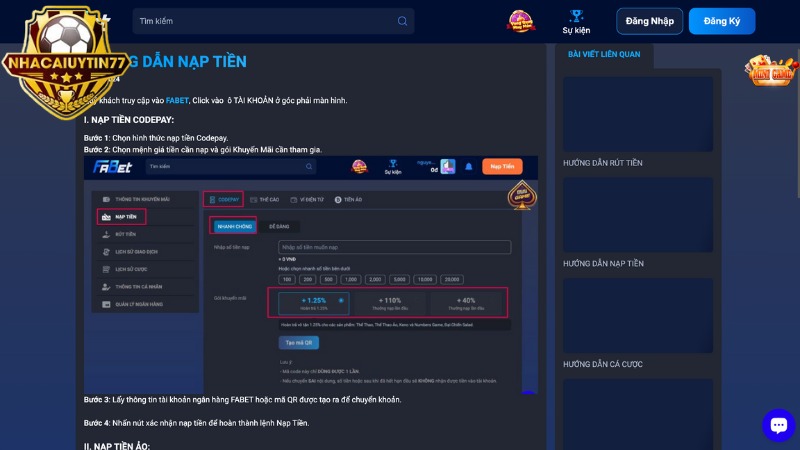Open the Hướng Dẫn Nạp Tiền article link
This screenshot has width=800, height=450.
point(603,264)
